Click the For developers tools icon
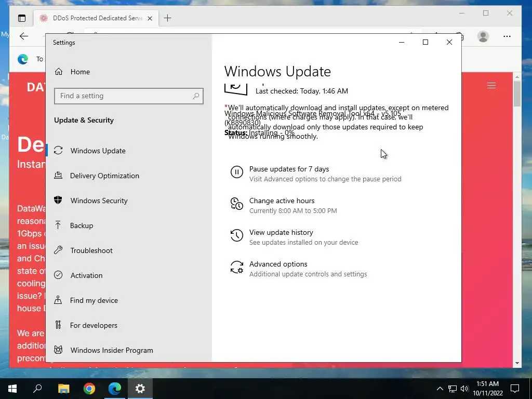This screenshot has width=532, height=399. click(x=58, y=325)
